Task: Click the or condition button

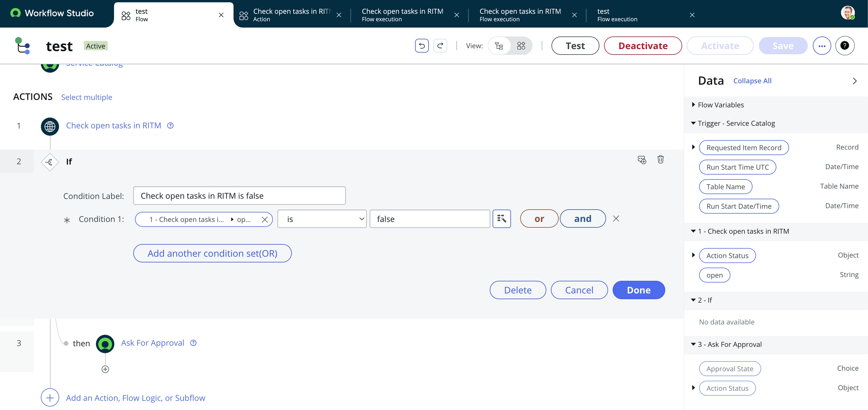Action: pos(539,219)
